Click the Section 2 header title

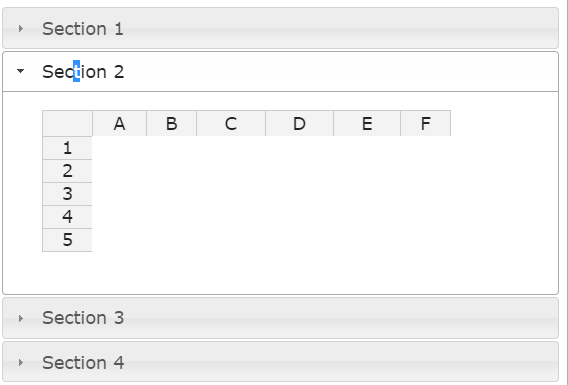pos(83,72)
